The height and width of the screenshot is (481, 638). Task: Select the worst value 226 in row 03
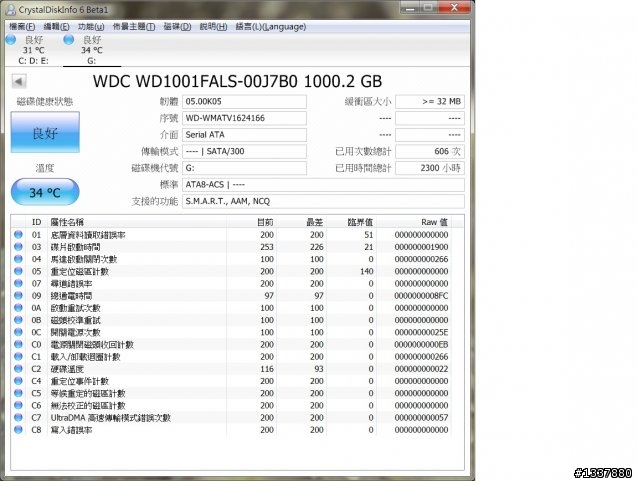point(317,247)
